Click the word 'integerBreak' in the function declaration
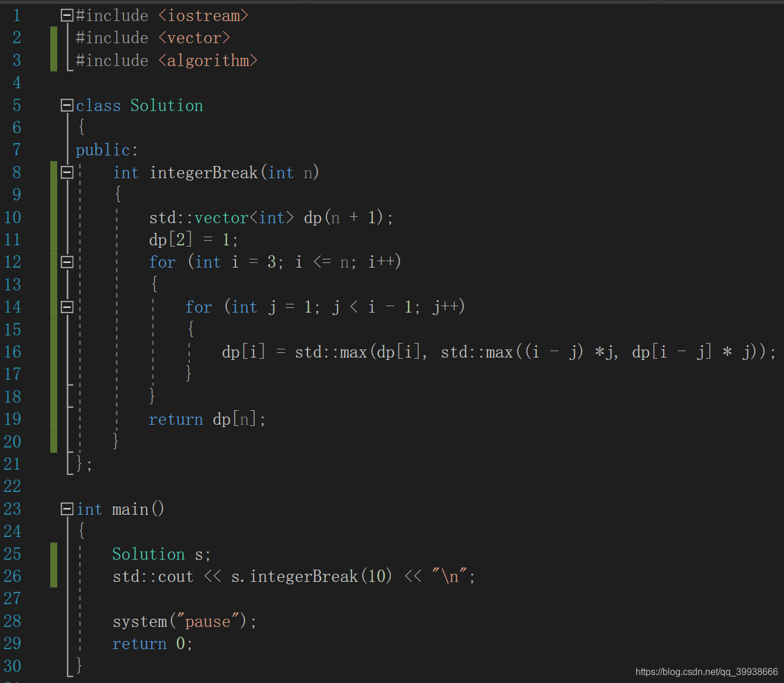784x683 pixels. coord(203,173)
